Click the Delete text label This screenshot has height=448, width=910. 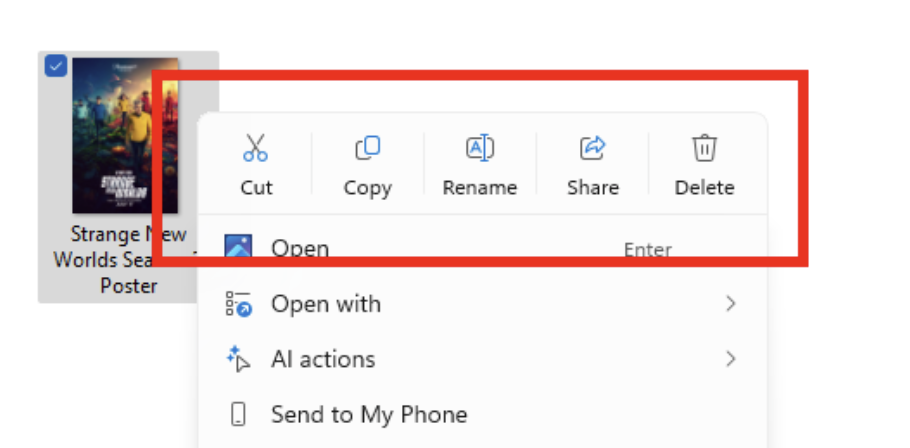704,188
